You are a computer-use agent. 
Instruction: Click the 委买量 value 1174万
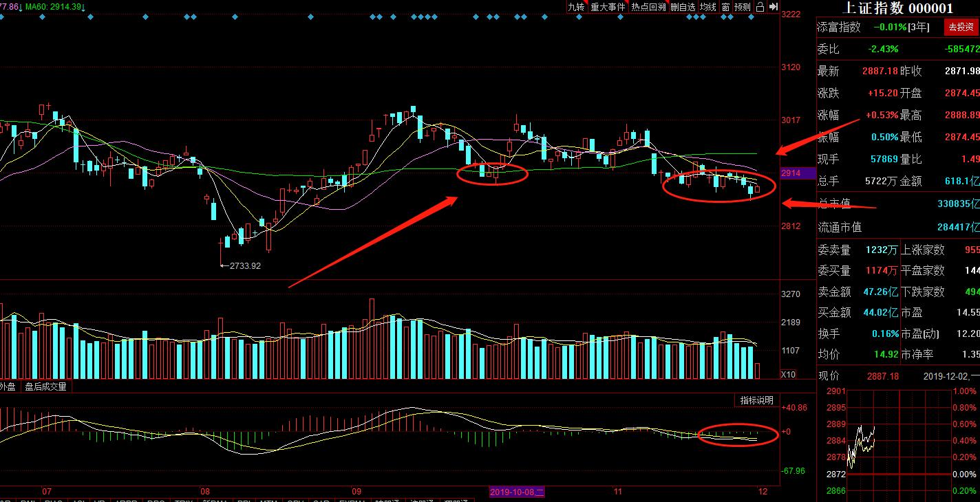tap(882, 271)
